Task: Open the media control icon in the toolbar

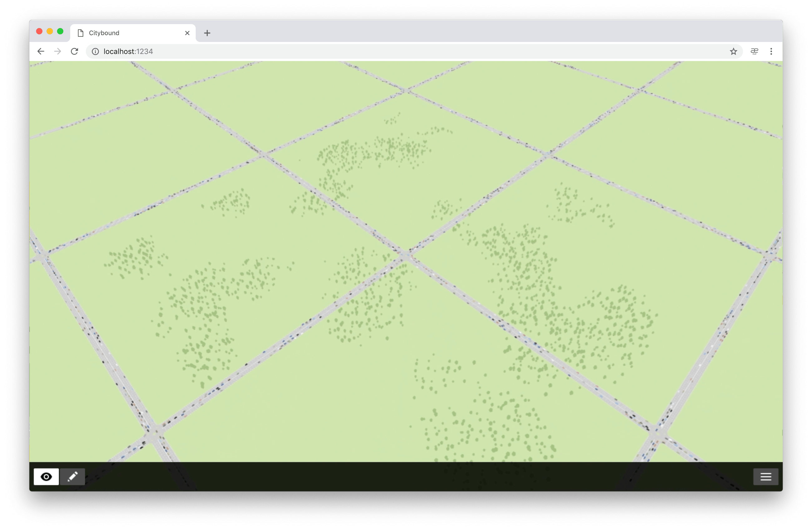Action: tap(754, 51)
